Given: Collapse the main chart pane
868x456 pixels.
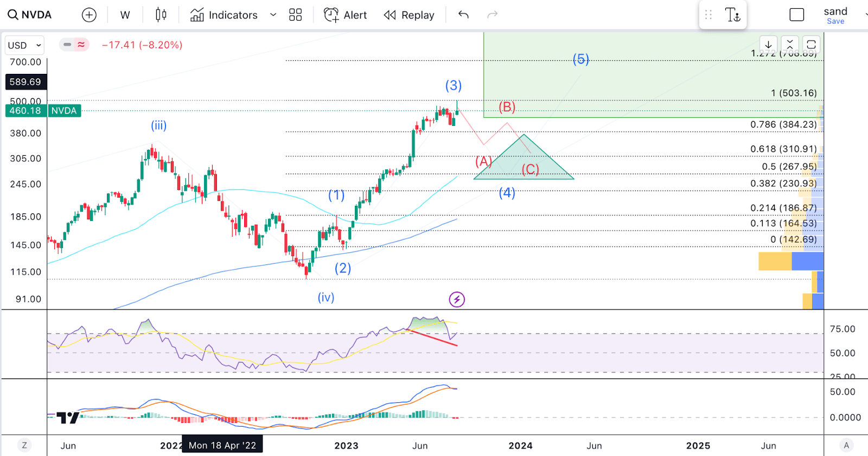Looking at the screenshot, I should (790, 45).
